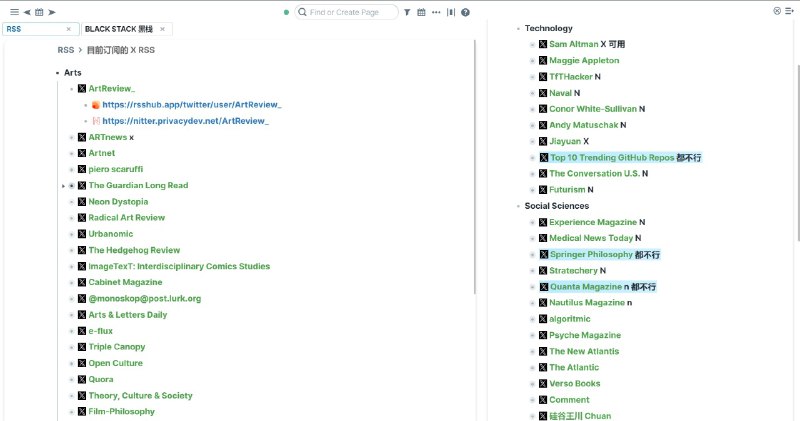Toggle the sidebar columns icon
800x421 pixels.
coord(451,12)
